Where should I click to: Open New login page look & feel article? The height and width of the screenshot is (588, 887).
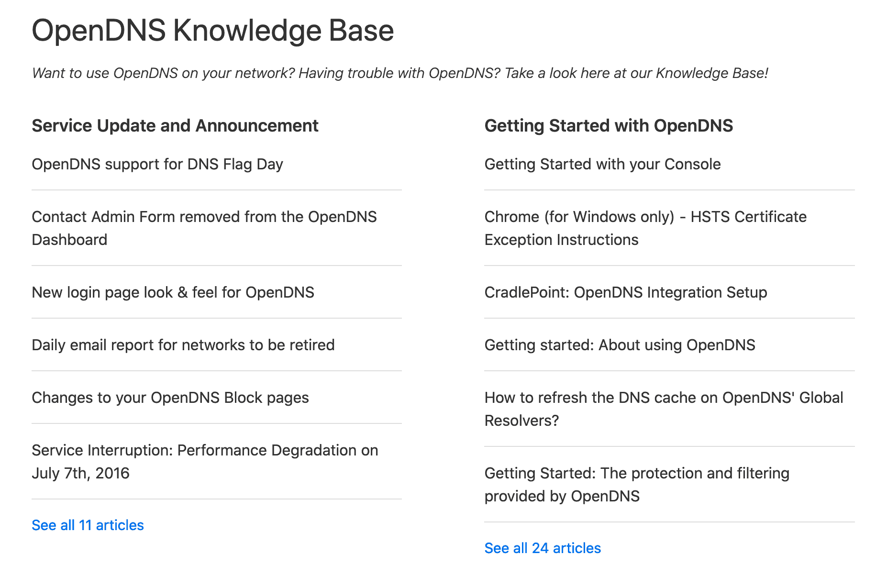pos(173,292)
